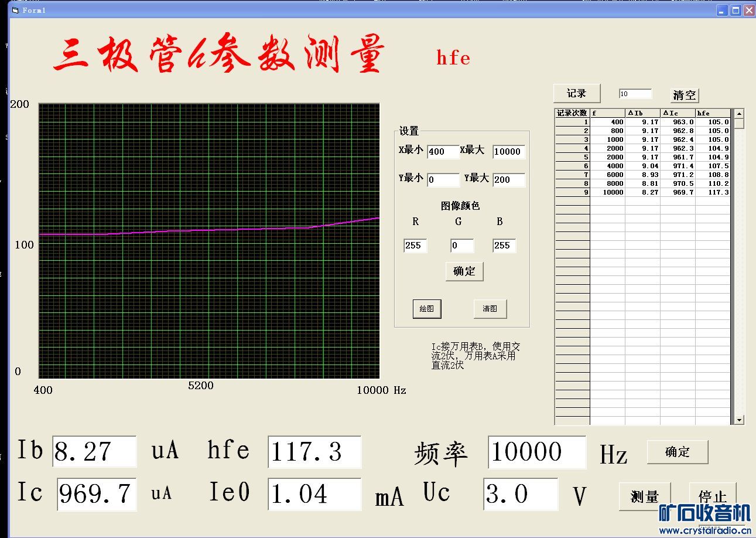This screenshot has width=756, height=538.
Task: Maximize the Form1 window
Action: tap(736, 10)
